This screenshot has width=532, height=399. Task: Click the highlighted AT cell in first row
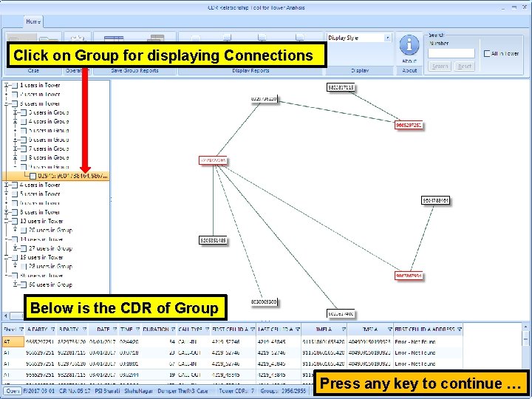point(13,341)
